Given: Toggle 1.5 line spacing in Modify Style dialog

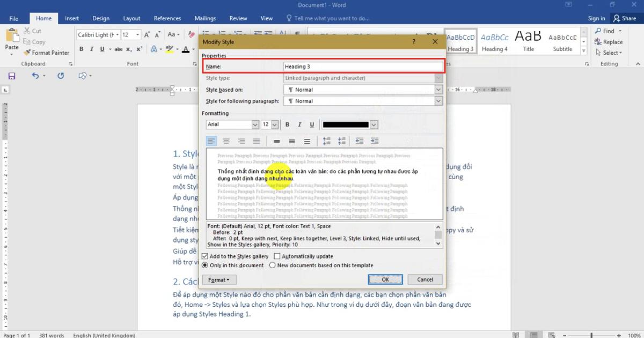Looking at the screenshot, I should coord(292,141).
